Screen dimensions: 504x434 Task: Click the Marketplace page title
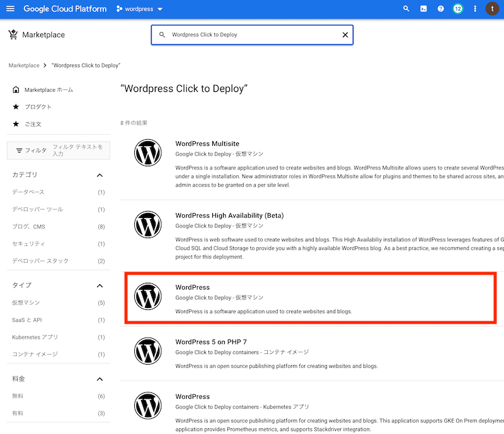point(43,35)
